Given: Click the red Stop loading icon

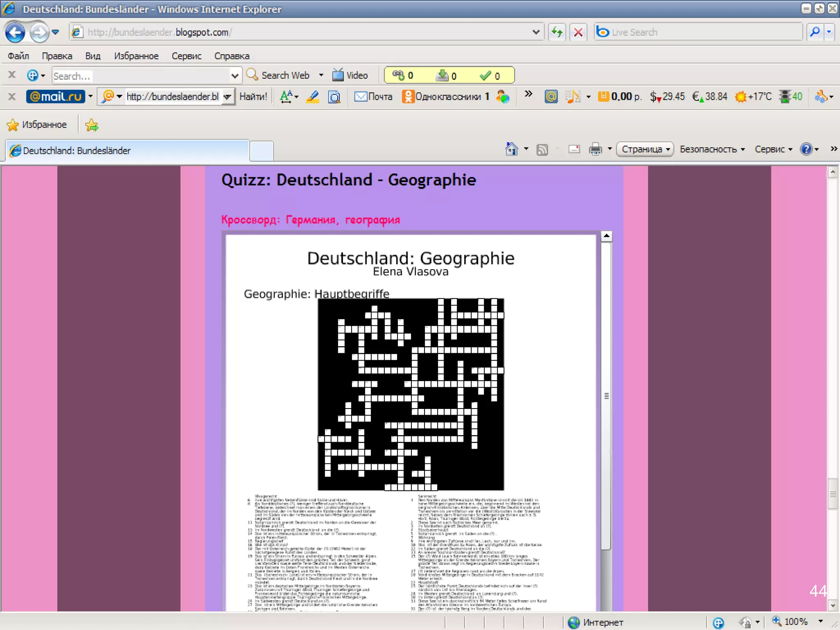Looking at the screenshot, I should 578,32.
